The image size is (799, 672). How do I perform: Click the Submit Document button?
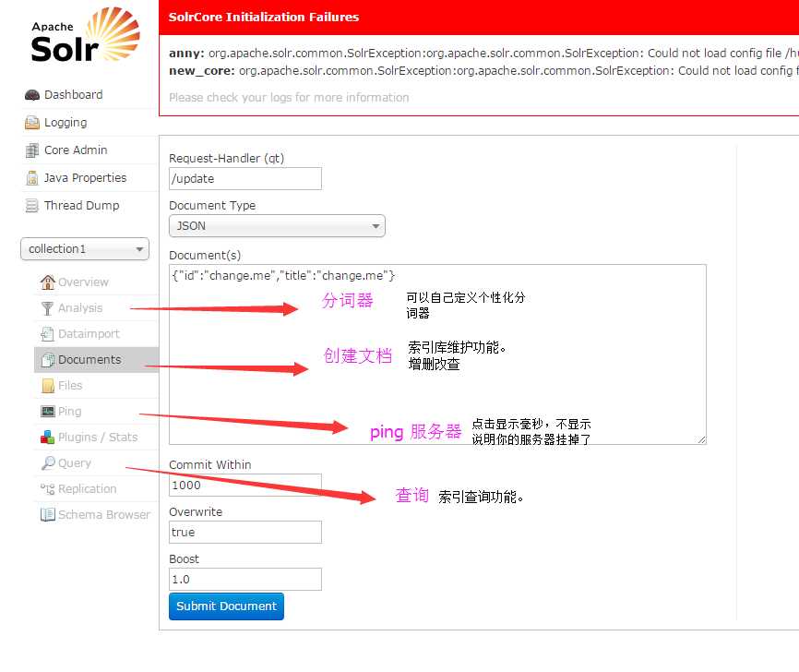[226, 606]
